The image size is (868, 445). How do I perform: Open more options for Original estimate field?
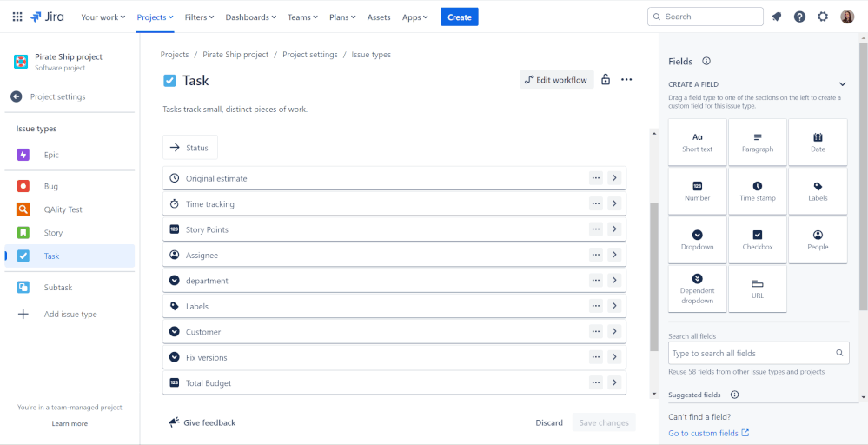[596, 178]
